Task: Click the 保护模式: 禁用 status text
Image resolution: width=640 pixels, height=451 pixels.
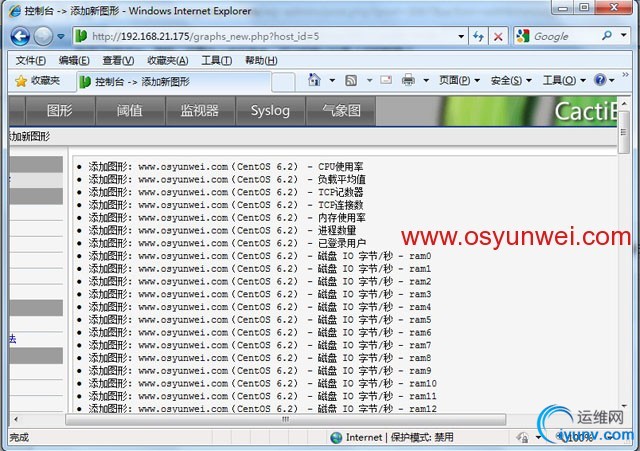Action: click(x=422, y=438)
